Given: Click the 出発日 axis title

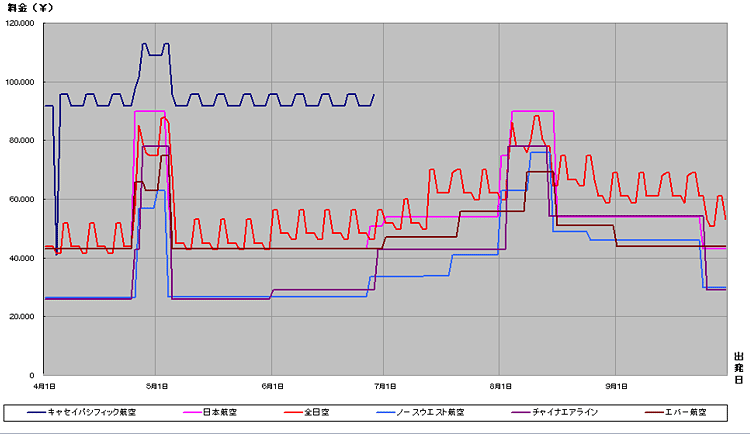Looking at the screenshot, I should 739,368.
